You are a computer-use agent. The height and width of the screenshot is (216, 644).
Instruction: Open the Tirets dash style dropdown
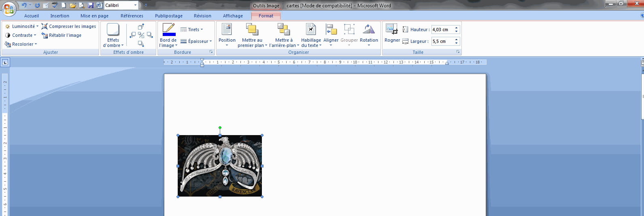click(191, 30)
